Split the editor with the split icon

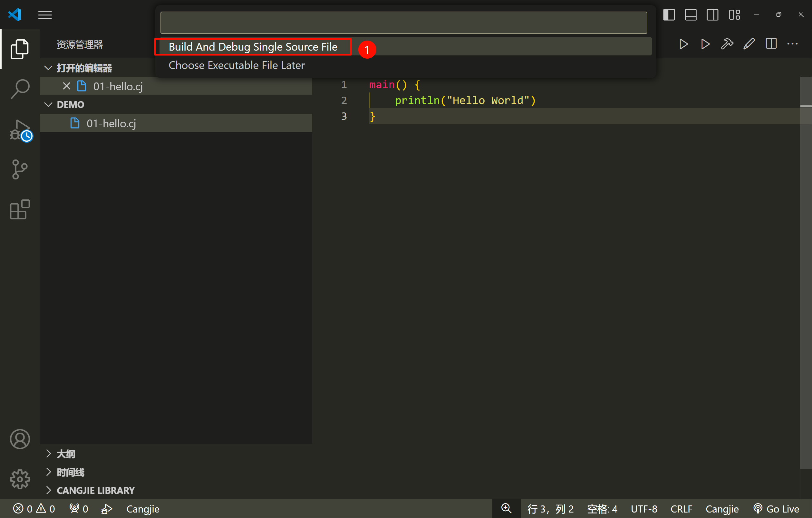click(x=771, y=44)
